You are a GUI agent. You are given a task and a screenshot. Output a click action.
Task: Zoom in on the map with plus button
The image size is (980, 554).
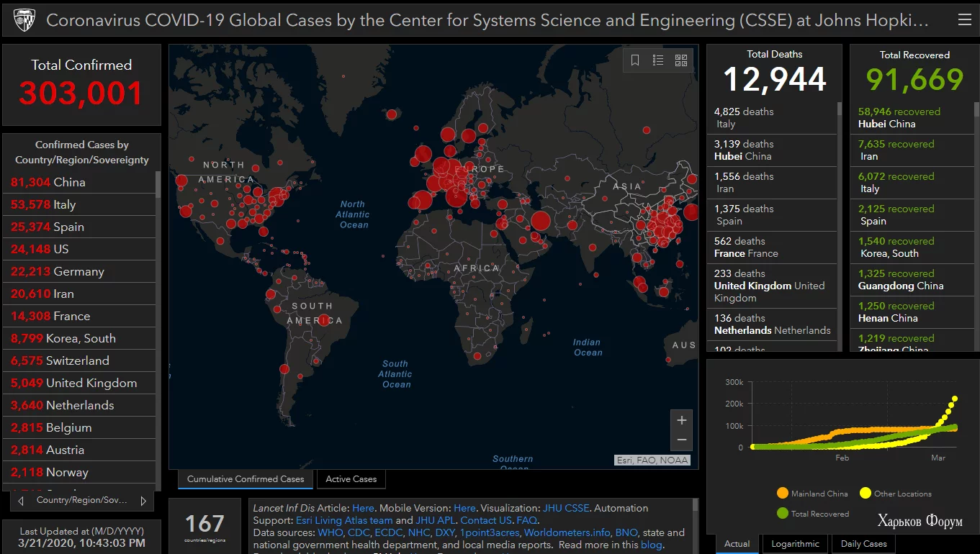(682, 420)
